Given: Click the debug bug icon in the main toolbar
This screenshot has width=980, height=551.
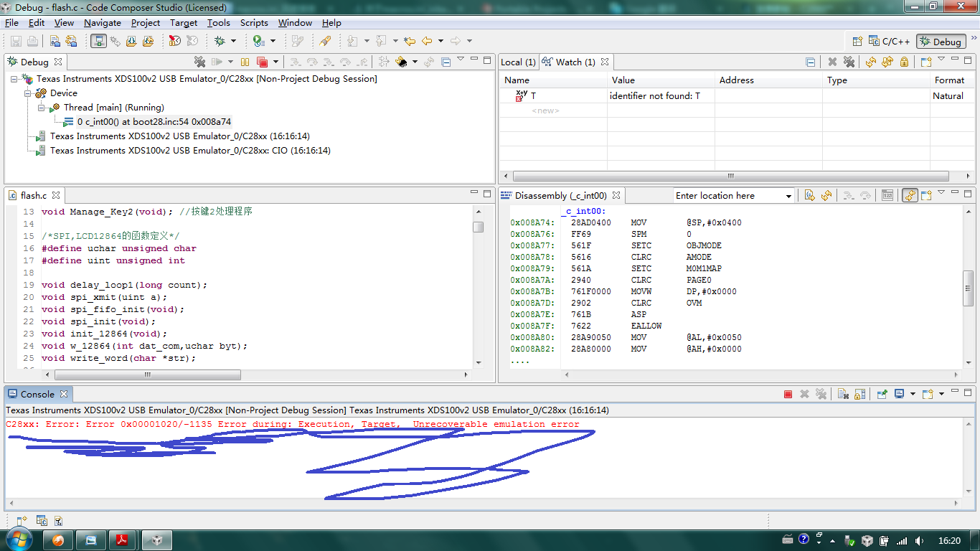Looking at the screenshot, I should [x=220, y=41].
